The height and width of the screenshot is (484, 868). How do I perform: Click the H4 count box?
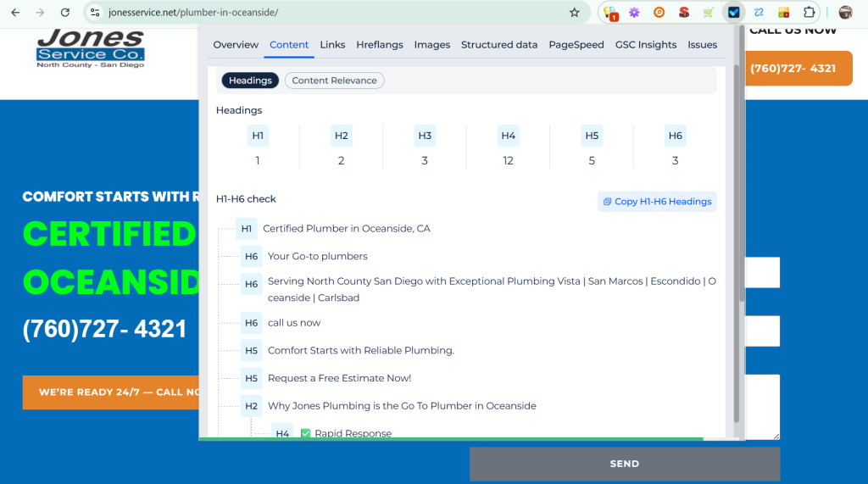[x=508, y=136]
